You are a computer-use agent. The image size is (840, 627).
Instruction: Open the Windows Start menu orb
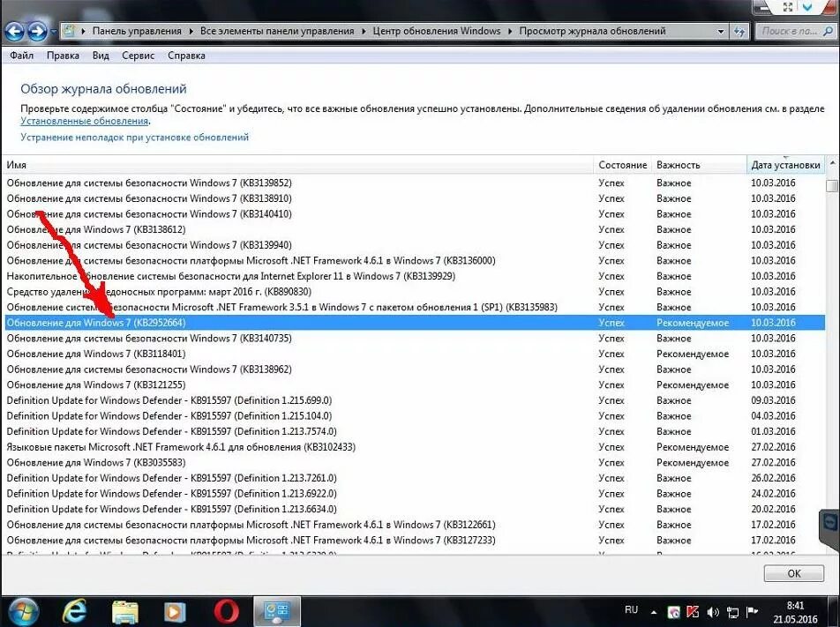(23, 612)
